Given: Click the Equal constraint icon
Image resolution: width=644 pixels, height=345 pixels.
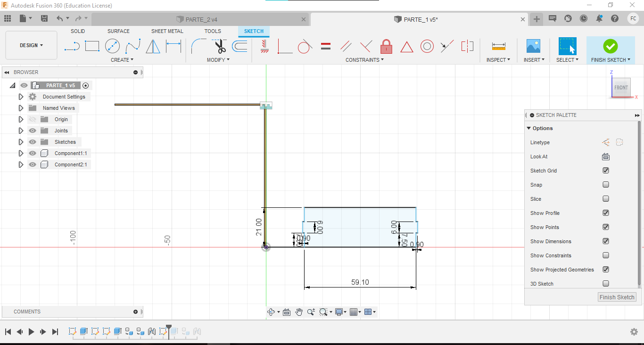Looking at the screenshot, I should click(325, 46).
